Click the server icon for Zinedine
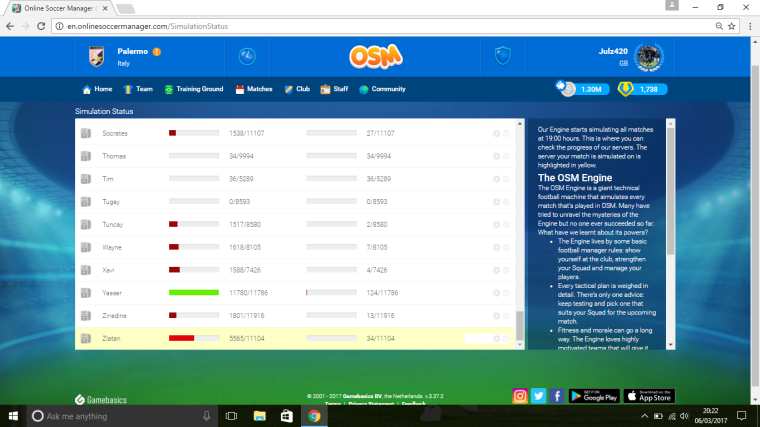 (x=86, y=316)
